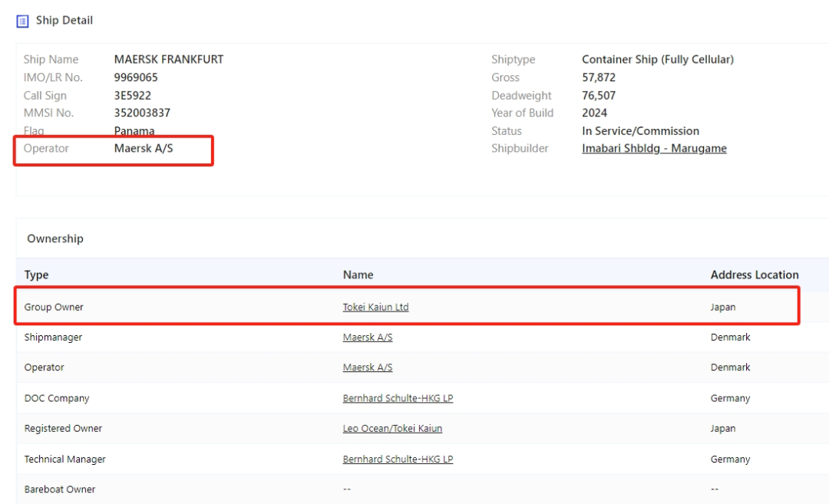
Task: Click the Maersk A/S operator value in Ship Detail
Action: point(144,149)
